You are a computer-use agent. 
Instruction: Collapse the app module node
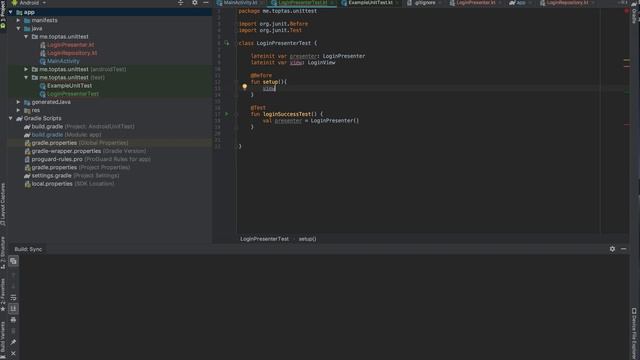click(11, 12)
